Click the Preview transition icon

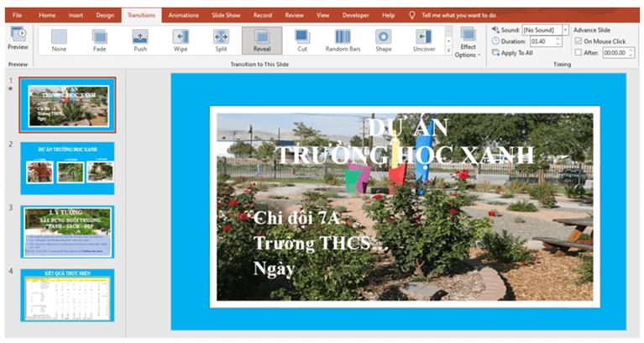pyautogui.click(x=18, y=39)
